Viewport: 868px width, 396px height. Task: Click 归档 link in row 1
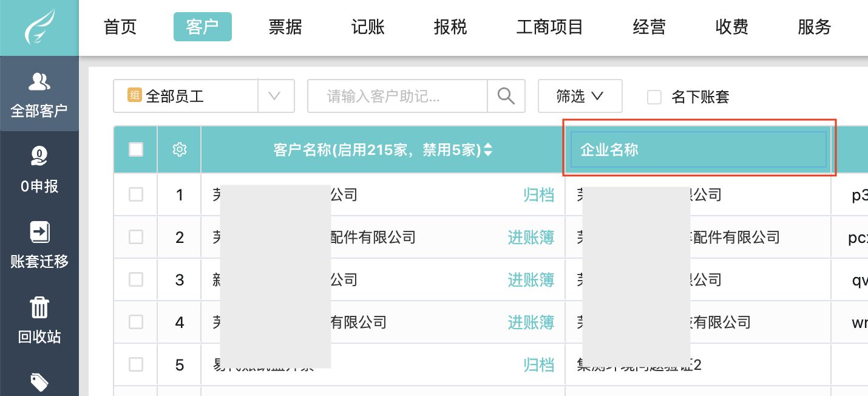tap(538, 194)
